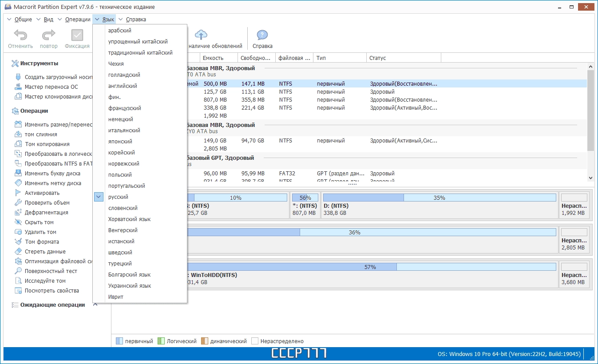Click the Redo (повтор) toolbar icon

(48, 35)
